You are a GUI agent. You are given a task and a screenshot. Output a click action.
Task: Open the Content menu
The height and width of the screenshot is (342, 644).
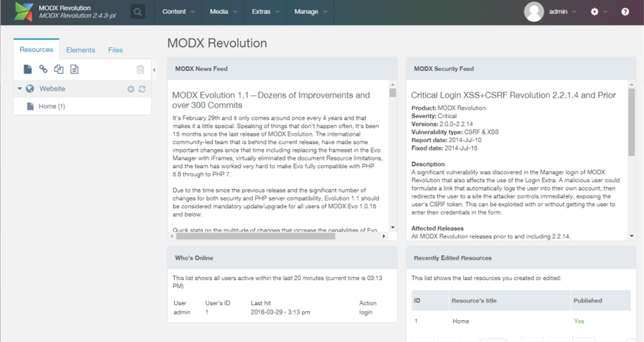(x=178, y=12)
